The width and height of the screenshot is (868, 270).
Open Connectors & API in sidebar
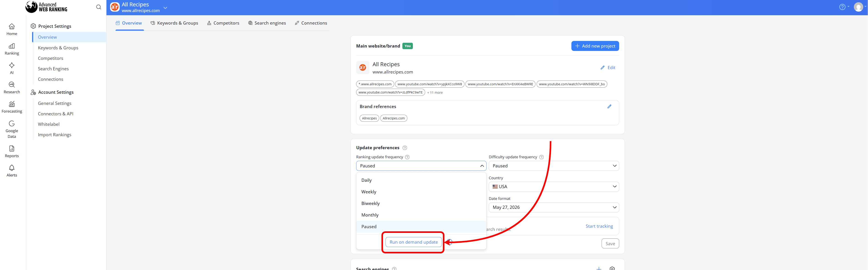coord(56,114)
